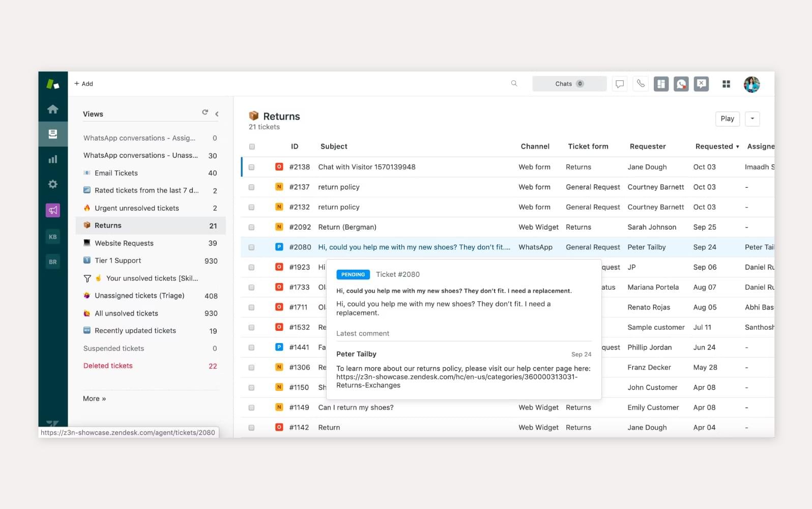Open ticket Can I return my shoes?

point(356,407)
